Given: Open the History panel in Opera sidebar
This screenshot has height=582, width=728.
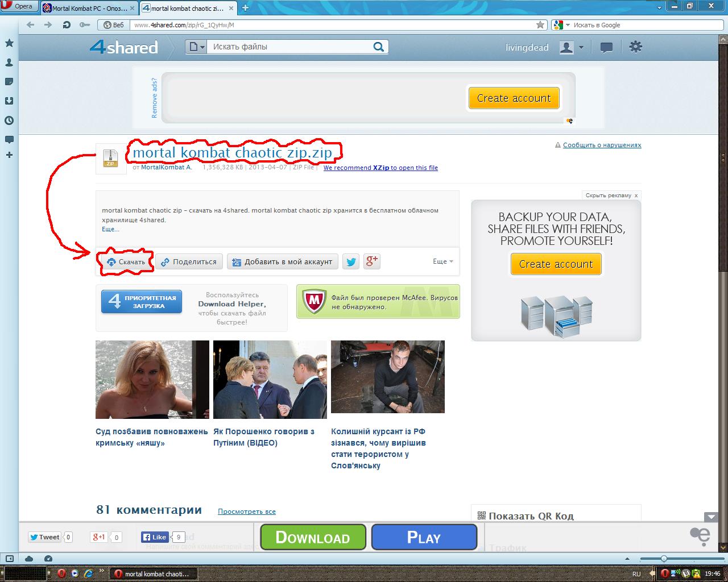Looking at the screenshot, I should (x=9, y=120).
